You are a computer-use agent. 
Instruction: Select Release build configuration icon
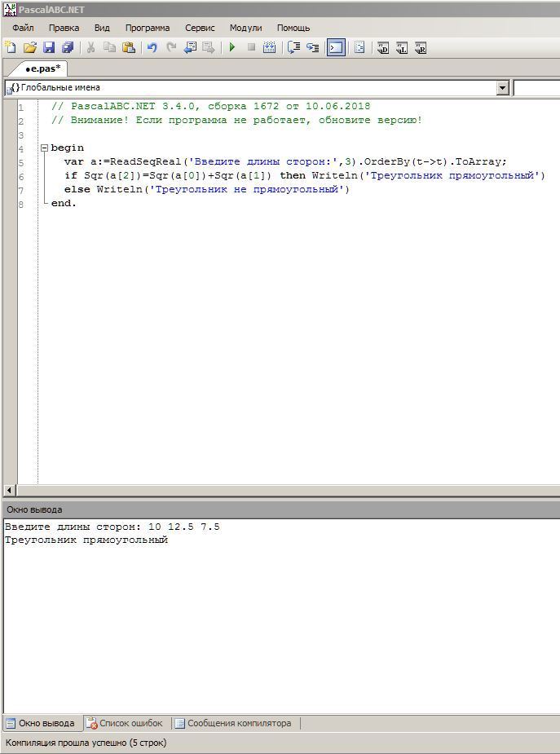421,47
